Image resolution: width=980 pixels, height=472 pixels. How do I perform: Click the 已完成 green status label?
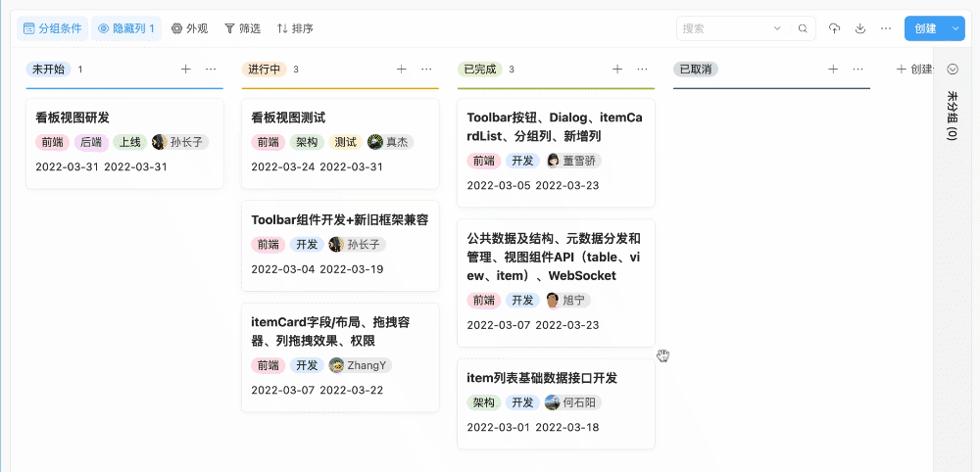[x=479, y=70]
